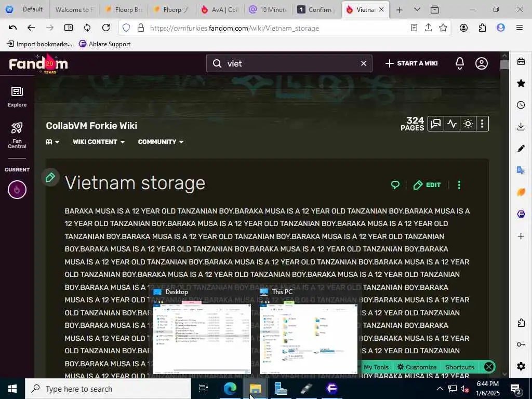Viewport: 532px width, 399px height.
Task: Click the CollabVM Forkie Wiki title
Action: (x=91, y=126)
